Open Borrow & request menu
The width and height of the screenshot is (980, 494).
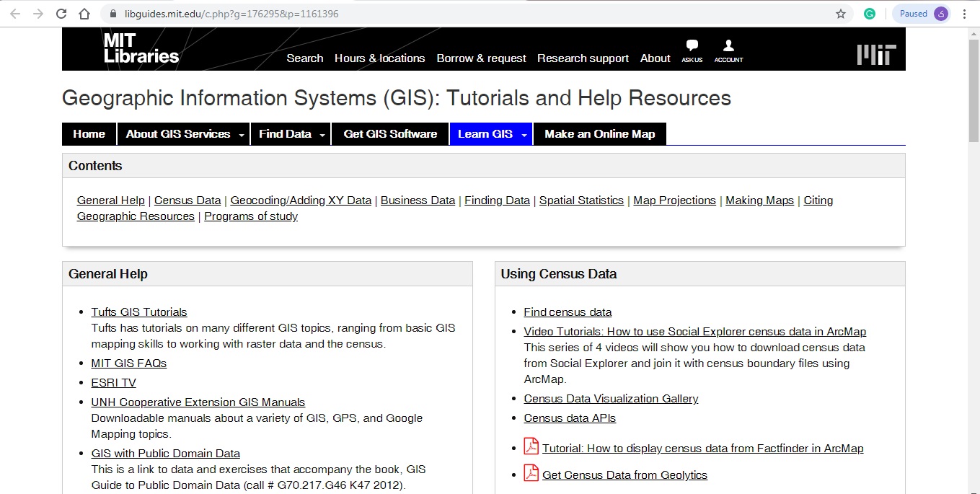click(x=482, y=58)
